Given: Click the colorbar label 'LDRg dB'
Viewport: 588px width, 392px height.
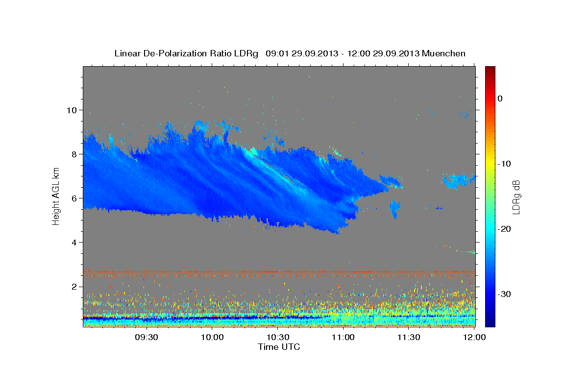Looking at the screenshot, I should pyautogui.click(x=516, y=196).
